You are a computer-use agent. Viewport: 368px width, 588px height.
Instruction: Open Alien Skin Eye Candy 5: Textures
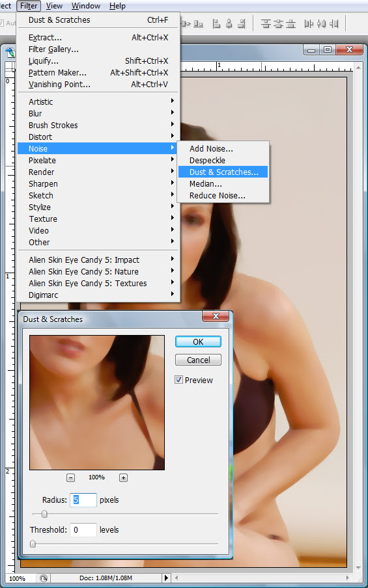point(99,283)
